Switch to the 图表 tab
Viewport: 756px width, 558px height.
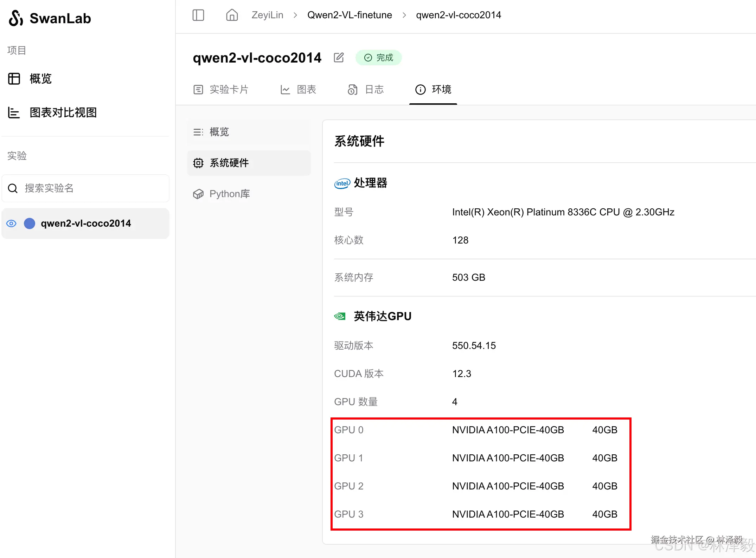(x=298, y=90)
